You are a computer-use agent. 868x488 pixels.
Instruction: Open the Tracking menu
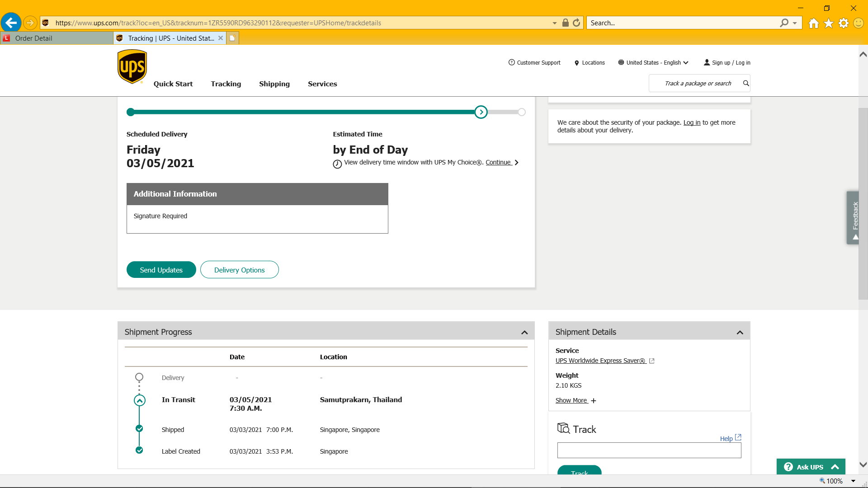coord(226,84)
